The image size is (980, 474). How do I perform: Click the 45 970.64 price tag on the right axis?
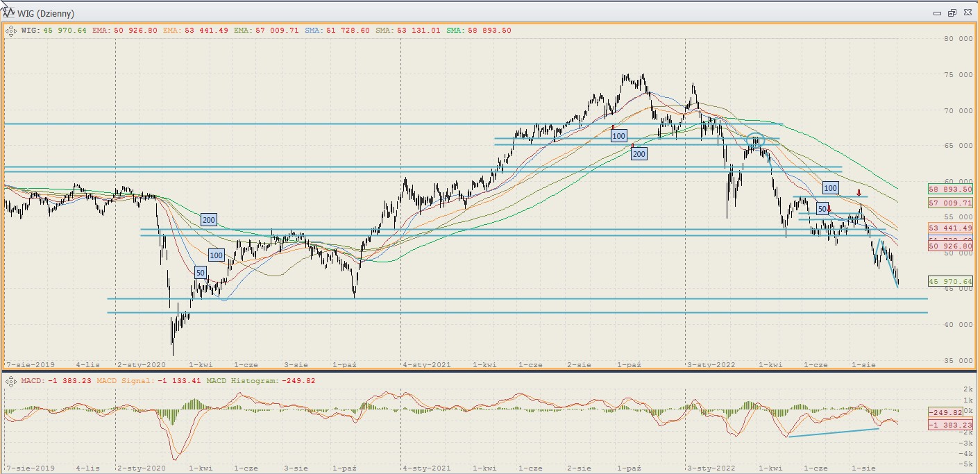(950, 281)
